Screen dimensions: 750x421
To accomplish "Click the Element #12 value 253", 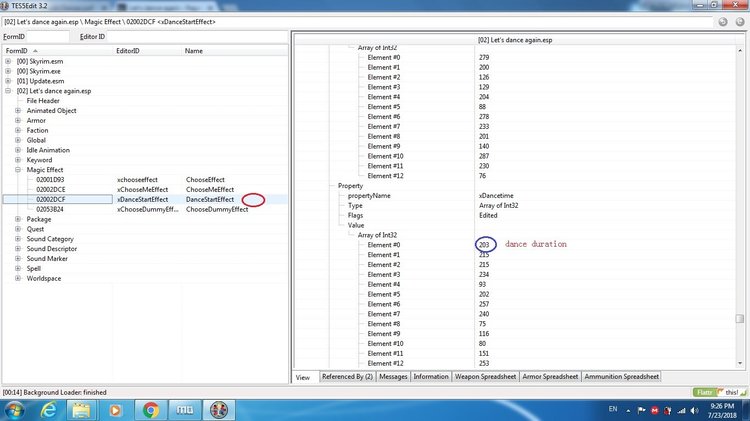I will click(x=484, y=364).
